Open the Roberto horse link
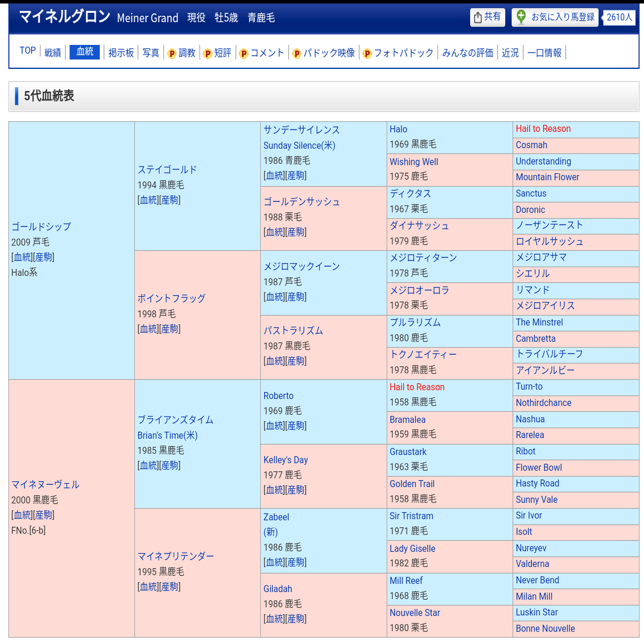This screenshot has width=644, height=644. (278, 395)
